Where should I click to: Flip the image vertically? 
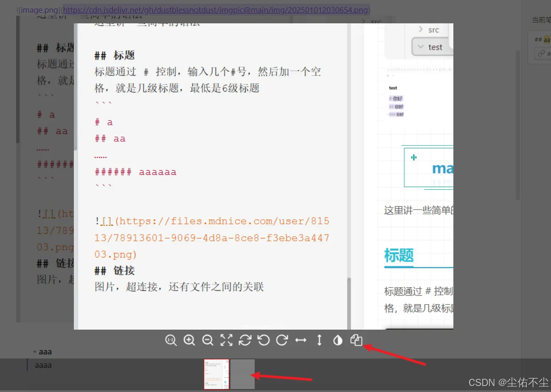[320, 340]
